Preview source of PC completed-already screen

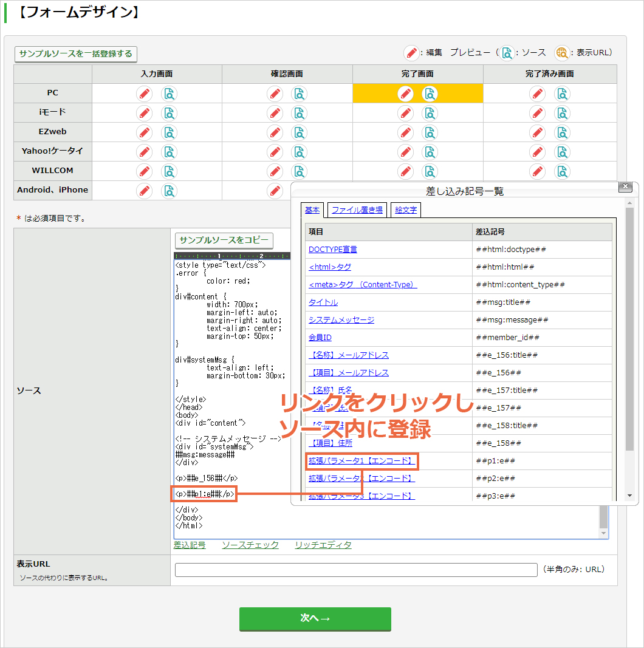click(x=562, y=94)
